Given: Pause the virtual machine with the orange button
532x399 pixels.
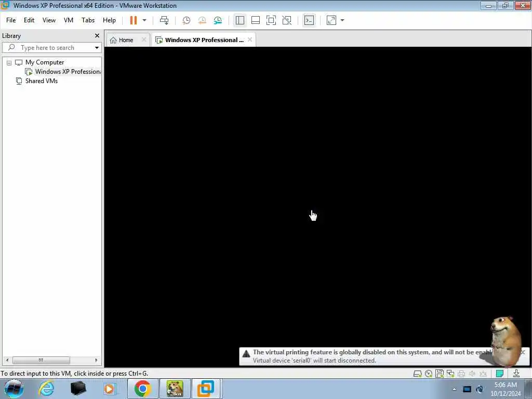Looking at the screenshot, I should click(134, 20).
